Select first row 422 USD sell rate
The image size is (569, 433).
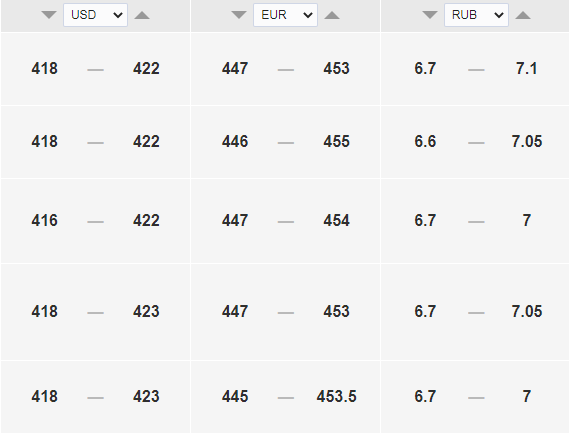pyautogui.click(x=146, y=68)
